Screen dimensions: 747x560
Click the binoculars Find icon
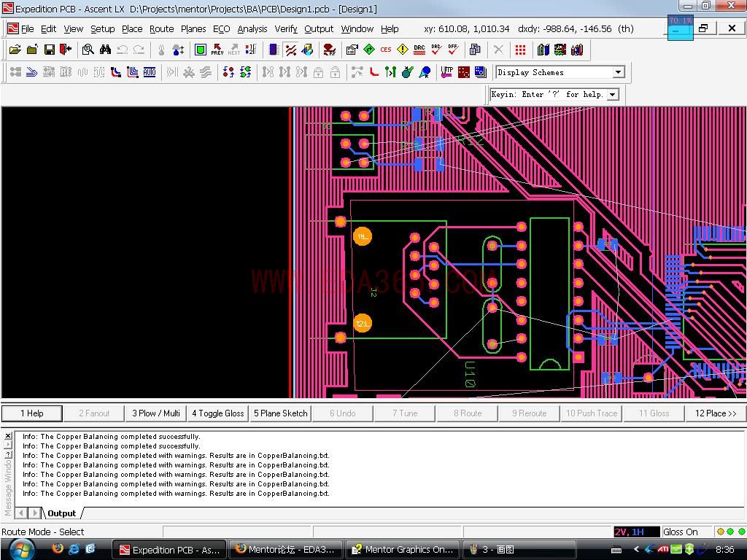105,50
